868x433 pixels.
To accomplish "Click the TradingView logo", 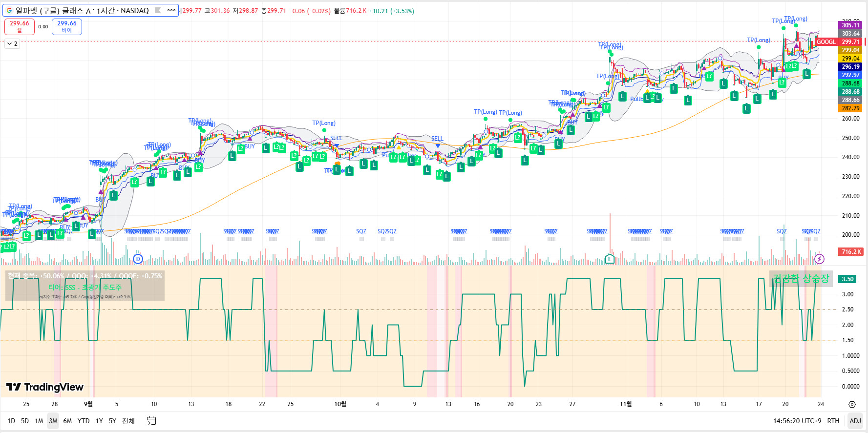I will coord(45,387).
